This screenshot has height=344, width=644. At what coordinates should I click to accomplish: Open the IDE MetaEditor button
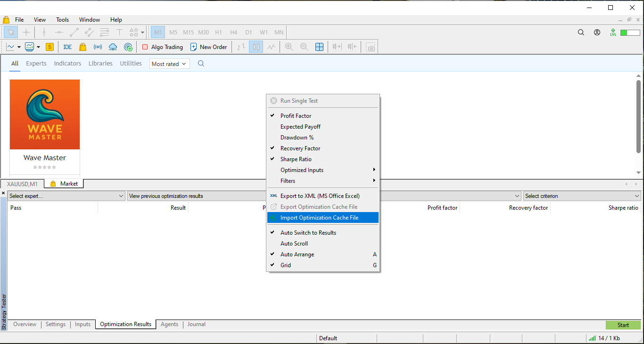(67, 47)
